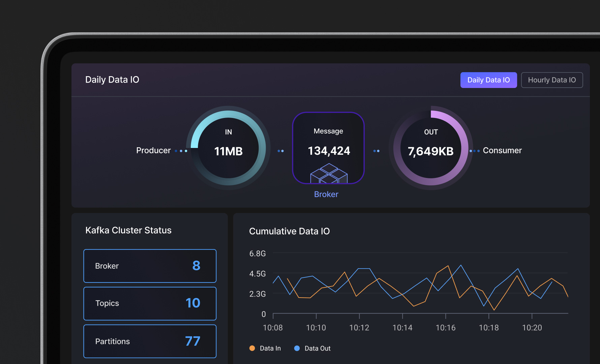Switch to the Daily Data IO tab
Viewport: 600px width, 364px height.
click(x=488, y=80)
